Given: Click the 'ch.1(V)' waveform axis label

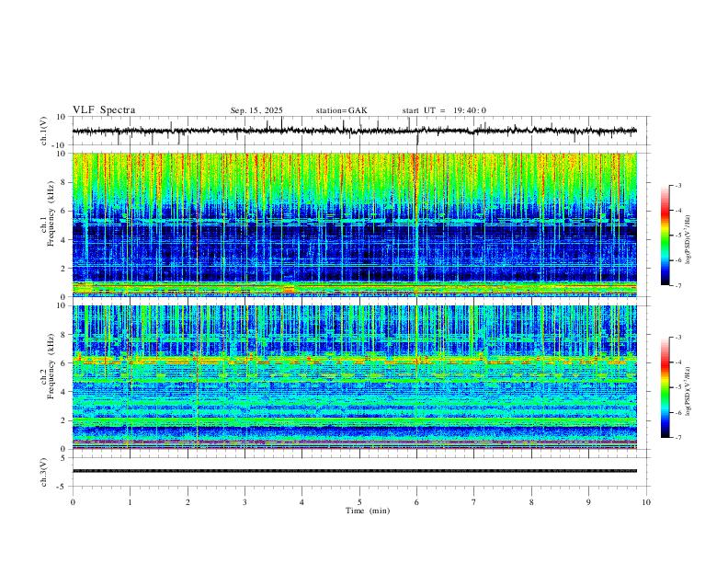Looking at the screenshot, I should 44,131.
